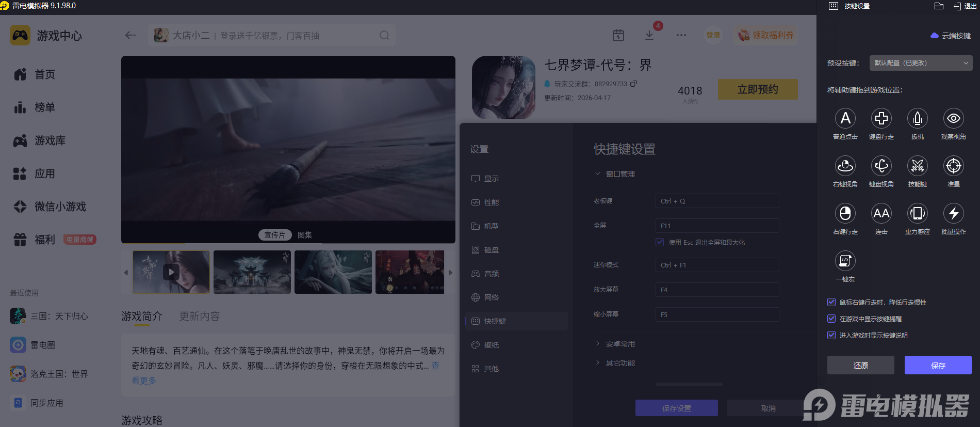
Task: Open 三国：天下归心 from recent list
Action: (50, 316)
